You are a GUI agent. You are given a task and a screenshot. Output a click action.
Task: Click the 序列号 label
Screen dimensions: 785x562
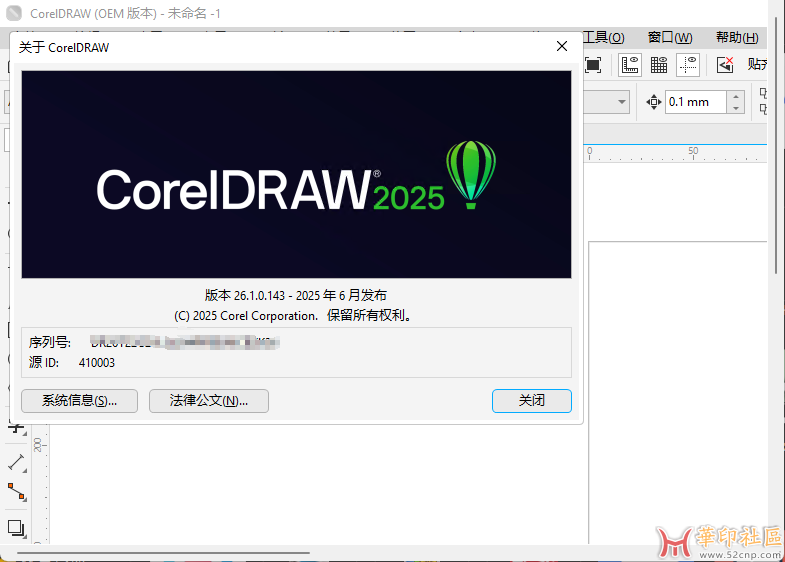(50, 342)
